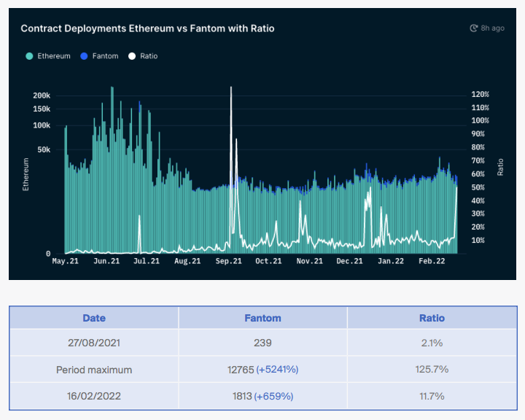Image resolution: width=525 pixels, height=420 pixels.
Task: Click the refresh clock icon
Action: point(474,28)
